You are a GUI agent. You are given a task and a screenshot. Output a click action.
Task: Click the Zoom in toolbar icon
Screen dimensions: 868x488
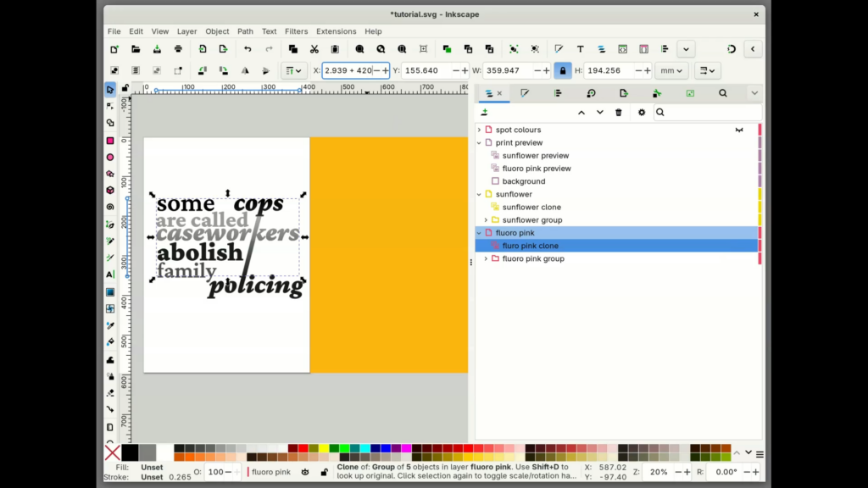[x=359, y=49]
